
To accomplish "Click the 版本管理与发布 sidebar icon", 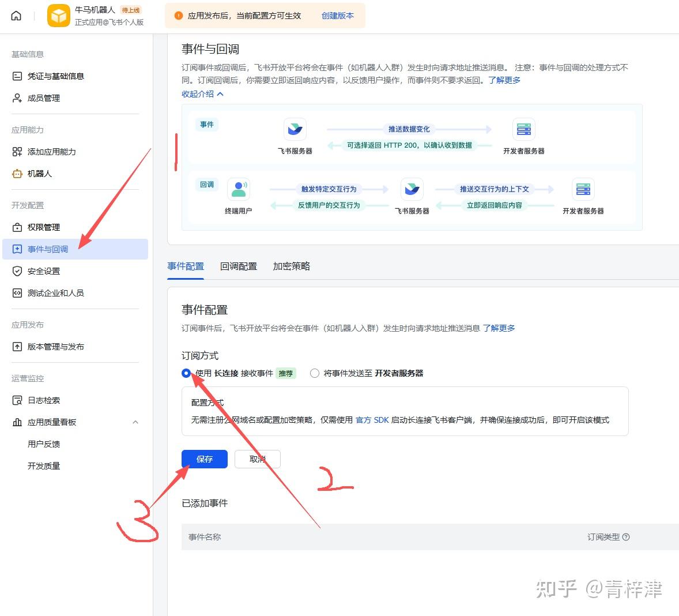I will pos(17,347).
